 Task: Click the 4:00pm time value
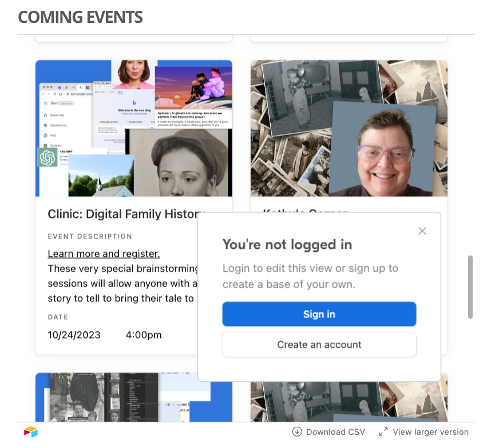(x=144, y=335)
